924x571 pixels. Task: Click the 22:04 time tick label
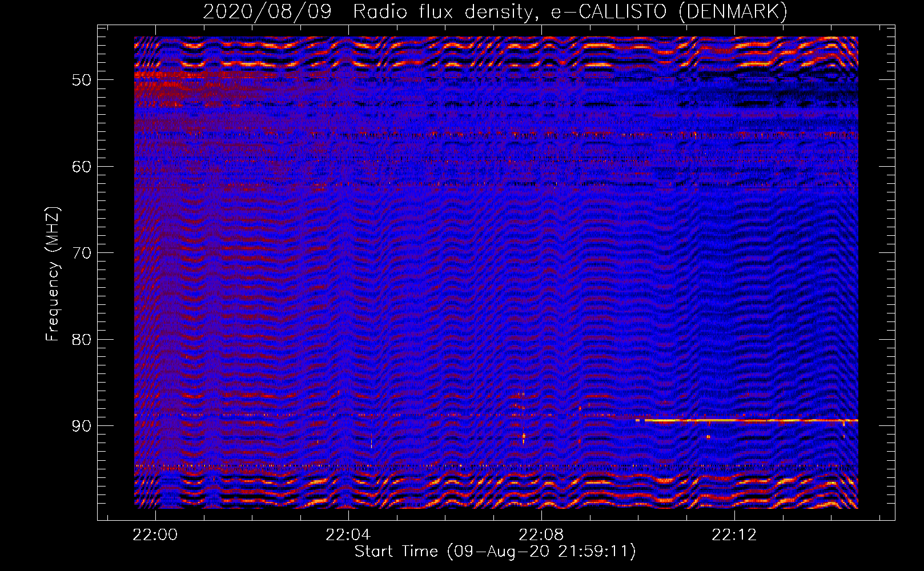[348, 534]
